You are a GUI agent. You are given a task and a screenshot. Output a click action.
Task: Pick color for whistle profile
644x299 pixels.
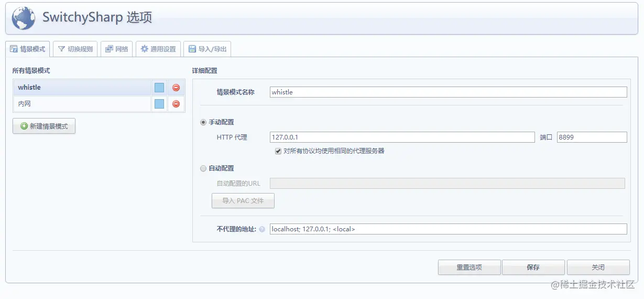pyautogui.click(x=159, y=88)
